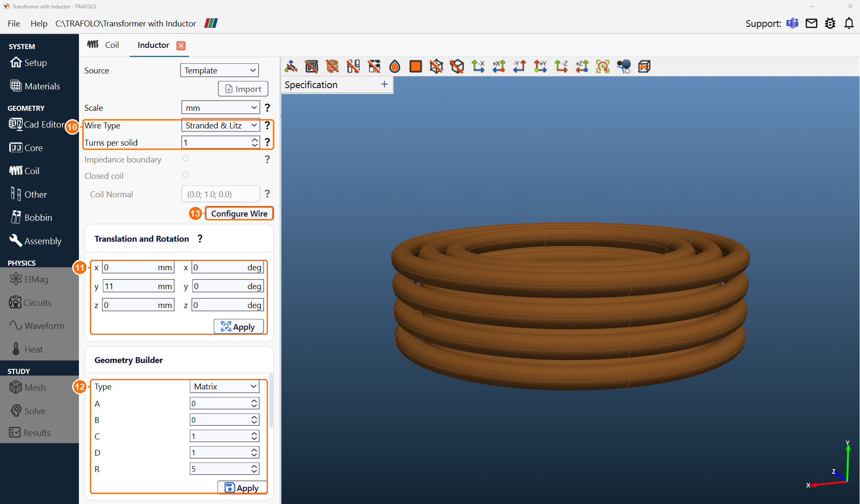
Task: Open the Wire Type dropdown
Action: pos(221,125)
